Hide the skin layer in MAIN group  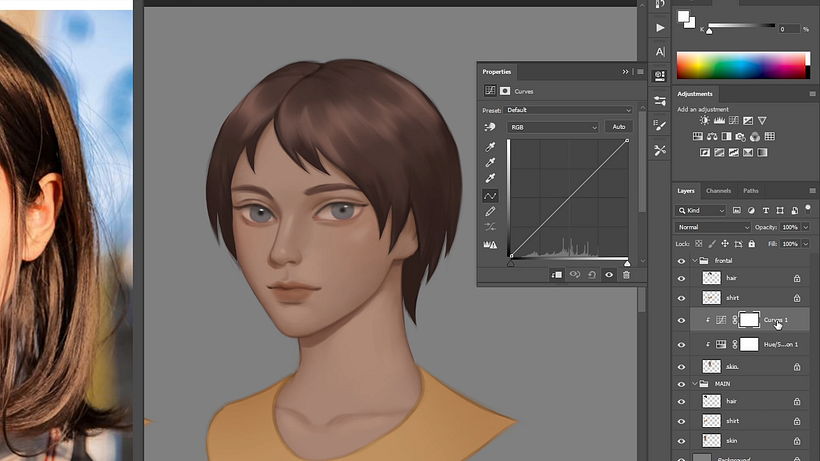[x=681, y=441]
